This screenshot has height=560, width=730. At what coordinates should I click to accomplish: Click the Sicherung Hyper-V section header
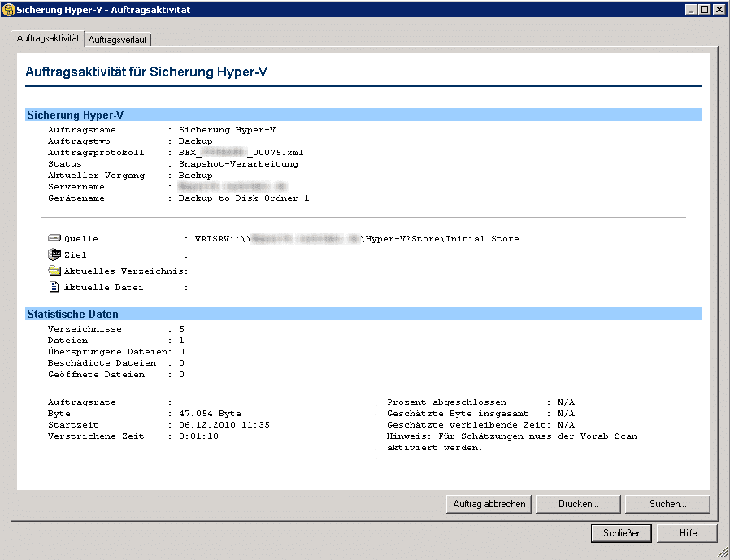click(363, 115)
